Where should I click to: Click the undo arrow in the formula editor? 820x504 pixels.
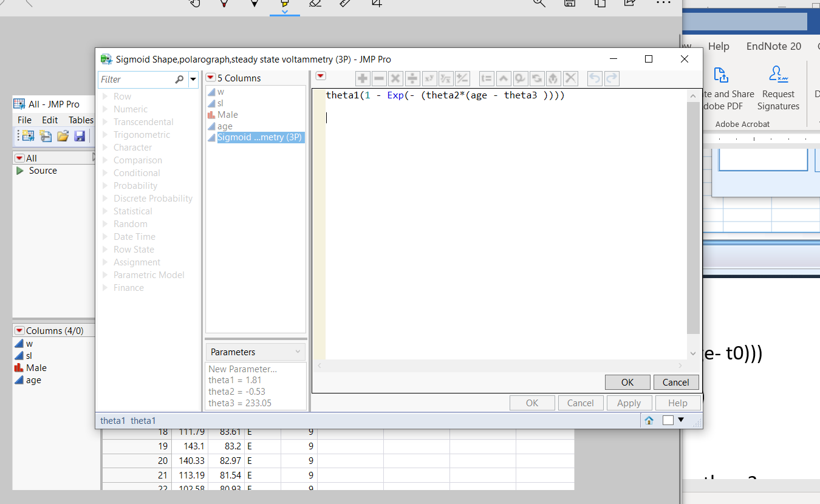[x=594, y=78]
